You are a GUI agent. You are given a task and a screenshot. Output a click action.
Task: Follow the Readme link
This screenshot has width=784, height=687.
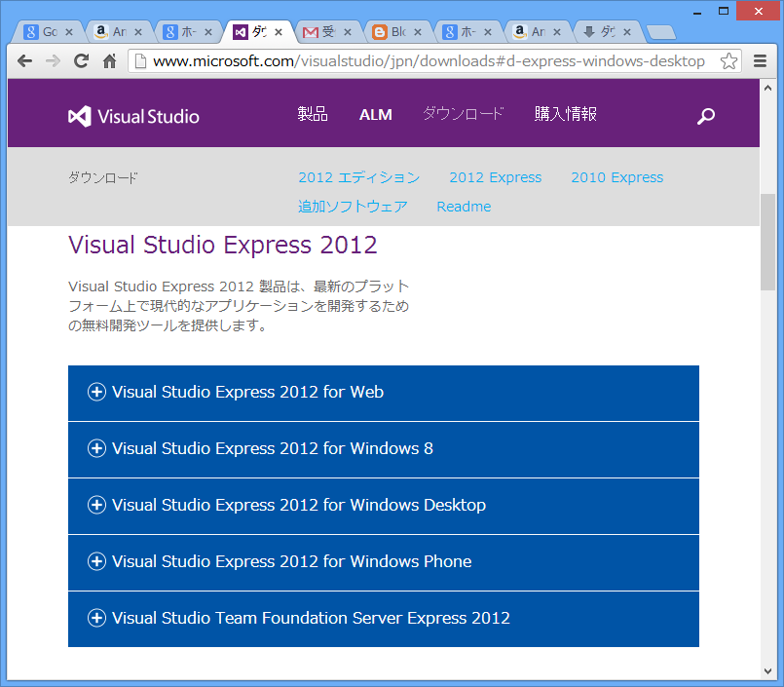point(464,207)
